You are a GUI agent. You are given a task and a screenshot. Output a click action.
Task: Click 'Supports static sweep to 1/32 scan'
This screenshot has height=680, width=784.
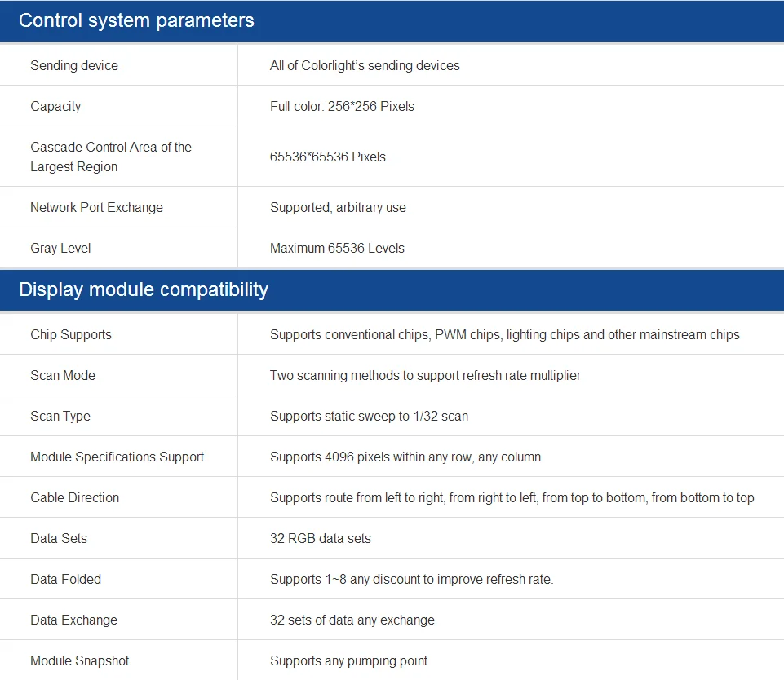click(369, 416)
